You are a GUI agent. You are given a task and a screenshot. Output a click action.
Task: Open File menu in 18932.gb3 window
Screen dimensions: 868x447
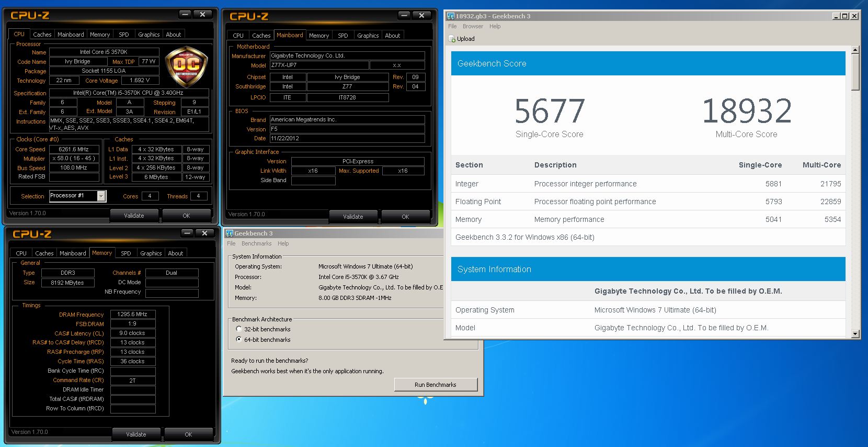[452, 26]
